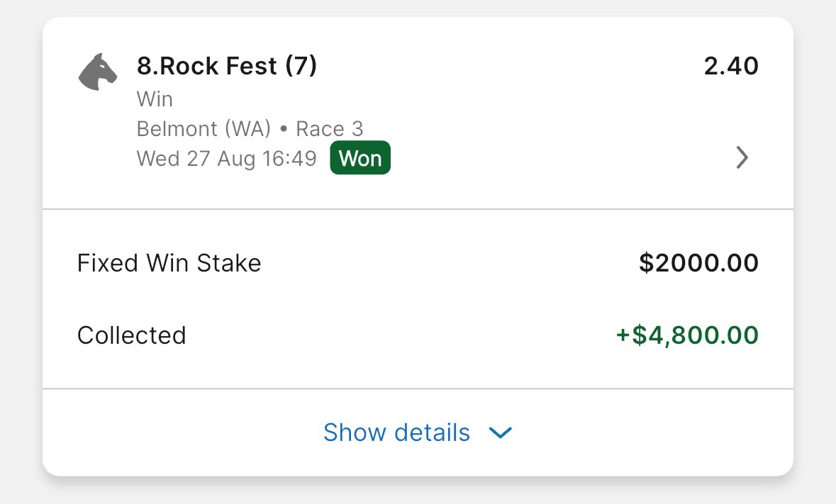This screenshot has height=504, width=836.
Task: Click the green +$4,800.00 collected amount
Action: coord(687,335)
